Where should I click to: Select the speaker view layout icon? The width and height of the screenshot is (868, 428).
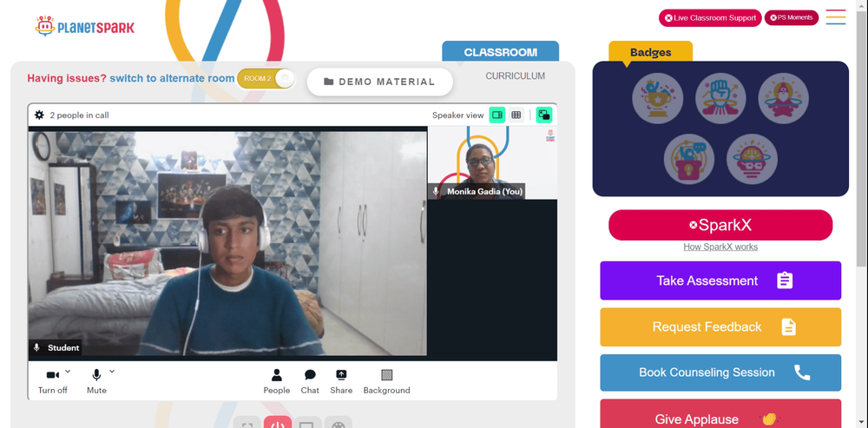[497, 115]
